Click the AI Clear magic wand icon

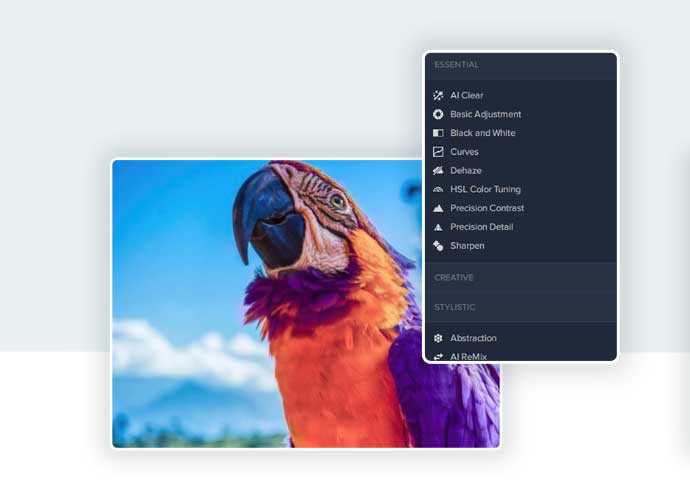coord(438,95)
